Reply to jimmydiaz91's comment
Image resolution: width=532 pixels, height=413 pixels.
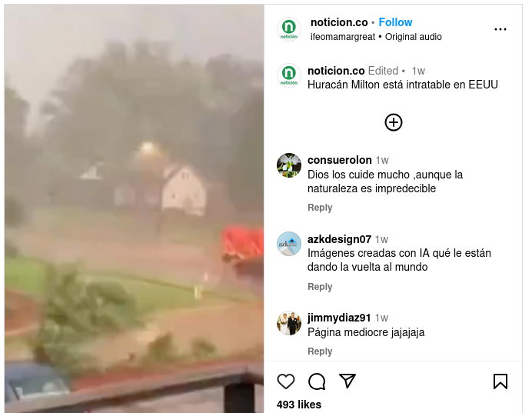click(x=320, y=351)
